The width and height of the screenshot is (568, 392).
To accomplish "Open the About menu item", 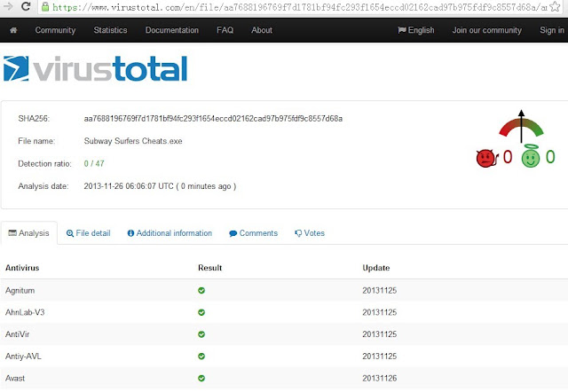I will click(x=262, y=30).
